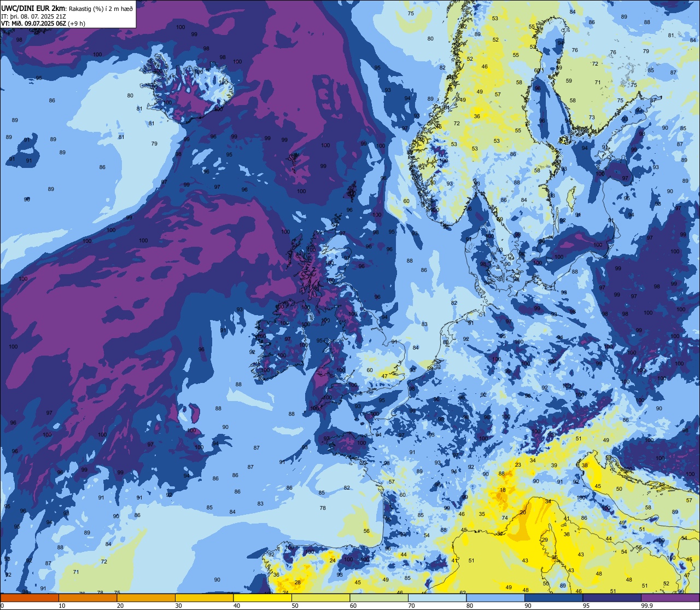This screenshot has width=700, height=610.
Task: Pick the 50–60% pale yellow legend swatch
Action: pos(320,597)
